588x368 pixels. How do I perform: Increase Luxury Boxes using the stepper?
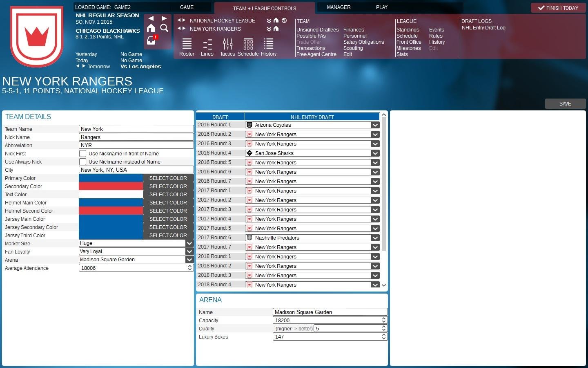[x=383, y=335]
